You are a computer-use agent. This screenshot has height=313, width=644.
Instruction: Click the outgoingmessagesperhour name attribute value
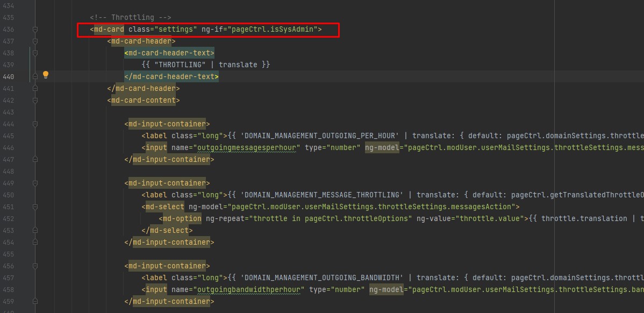point(246,147)
